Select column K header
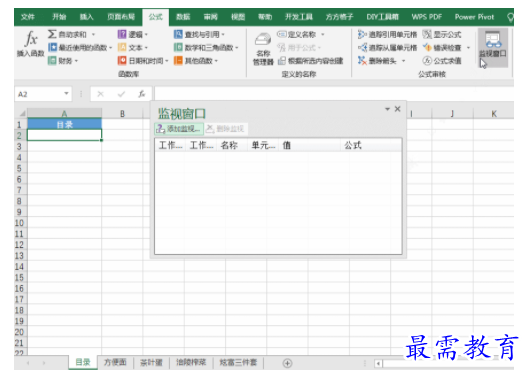Screen dimensions: 527x379 [494, 114]
